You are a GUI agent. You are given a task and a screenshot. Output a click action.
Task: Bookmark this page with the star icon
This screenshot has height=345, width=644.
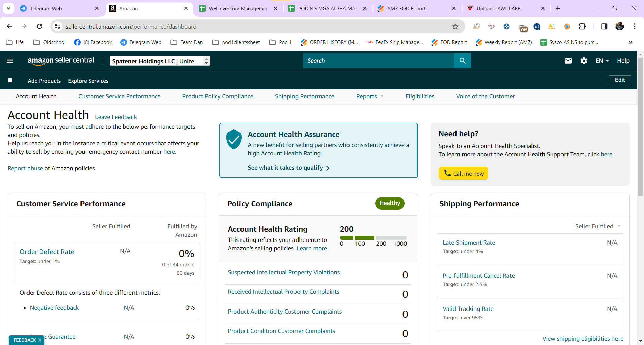coord(455,26)
